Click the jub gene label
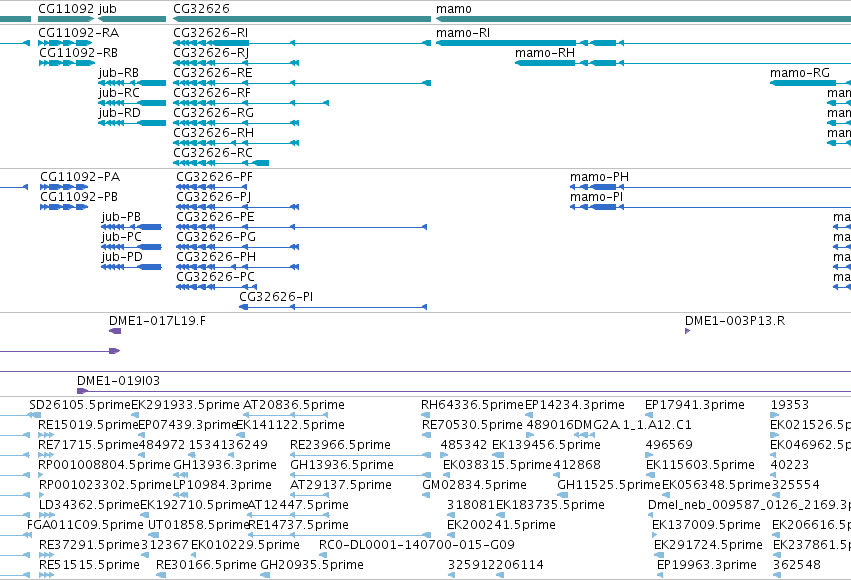This screenshot has width=851, height=580. click(107, 9)
